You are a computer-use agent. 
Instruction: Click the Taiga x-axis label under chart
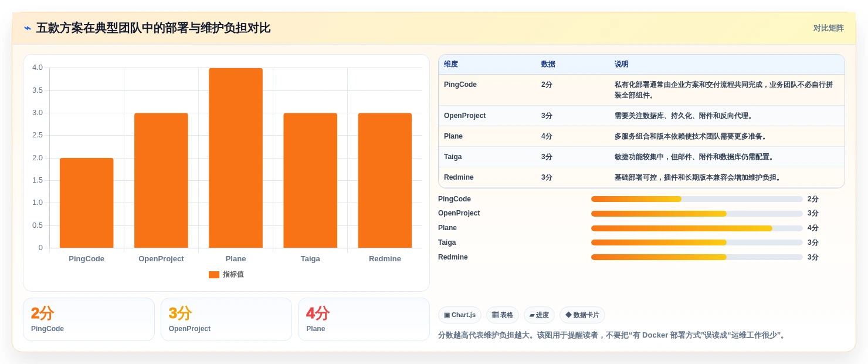pyautogui.click(x=310, y=259)
